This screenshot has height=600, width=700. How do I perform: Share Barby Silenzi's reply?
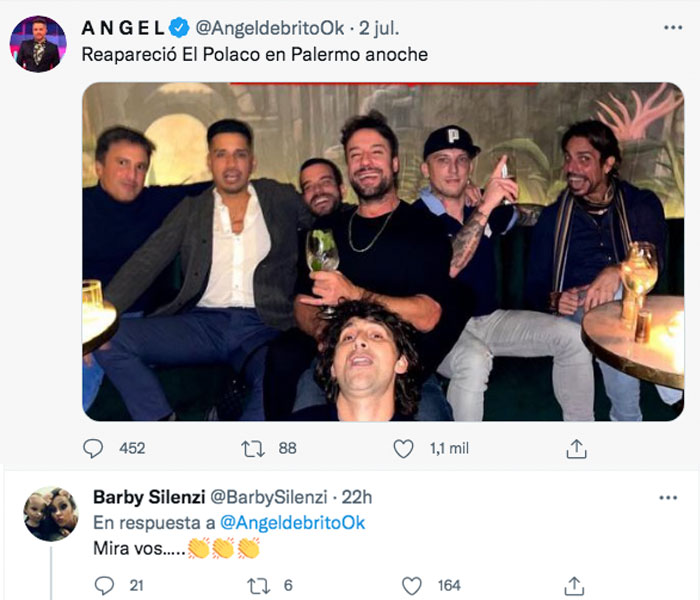(574, 585)
